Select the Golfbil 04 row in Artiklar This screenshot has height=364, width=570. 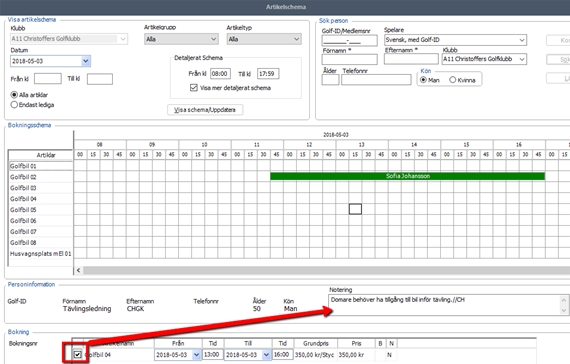(x=41, y=199)
